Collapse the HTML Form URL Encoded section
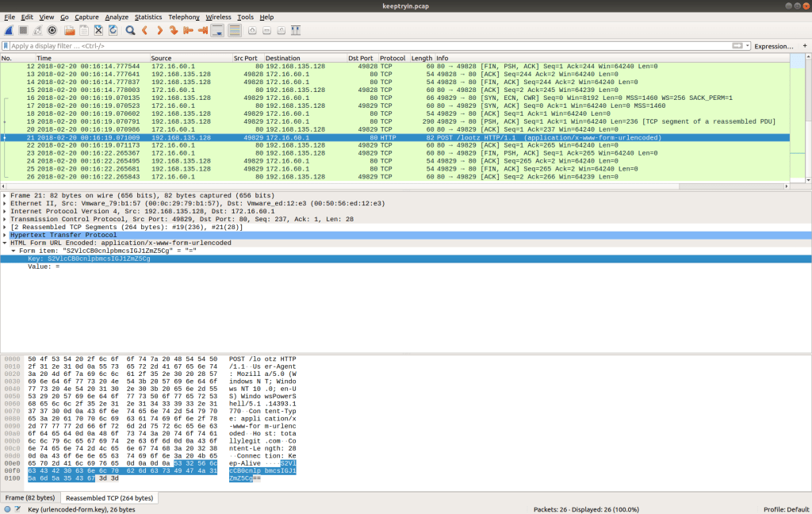This screenshot has width=812, height=514. (x=5, y=243)
